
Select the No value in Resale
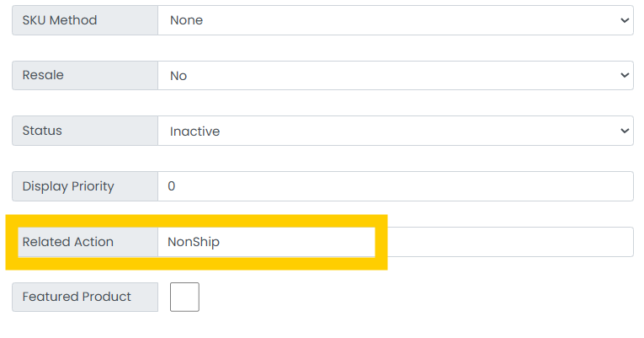coord(178,76)
